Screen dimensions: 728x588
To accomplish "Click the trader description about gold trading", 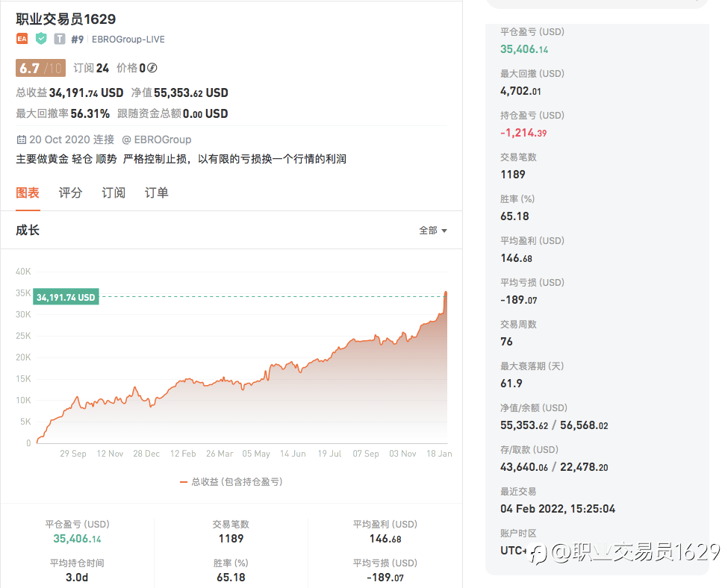I will pyautogui.click(x=181, y=159).
